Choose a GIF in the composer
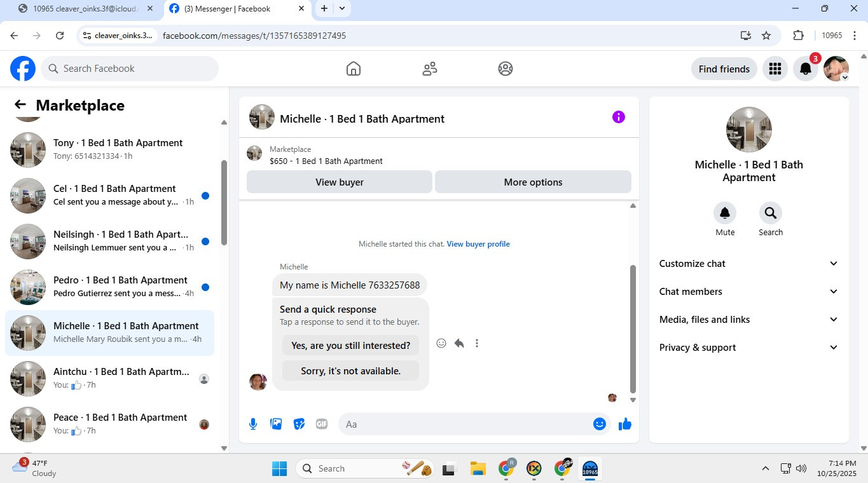This screenshot has width=868, height=483. [x=322, y=424]
